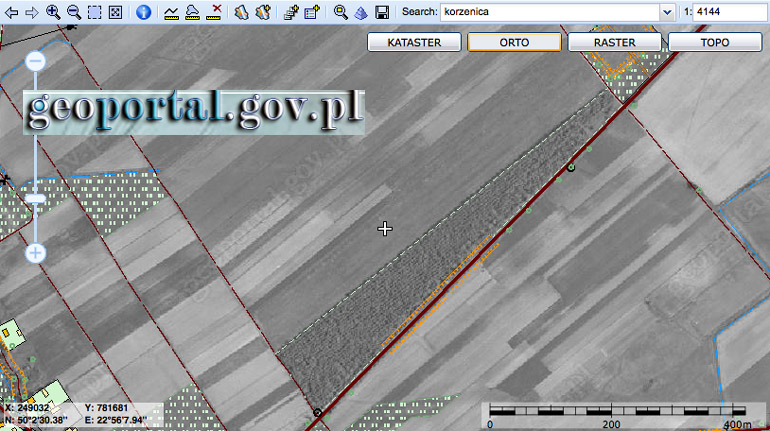The width and height of the screenshot is (770, 431).
Task: Go back to previous map view
Action: [11, 12]
